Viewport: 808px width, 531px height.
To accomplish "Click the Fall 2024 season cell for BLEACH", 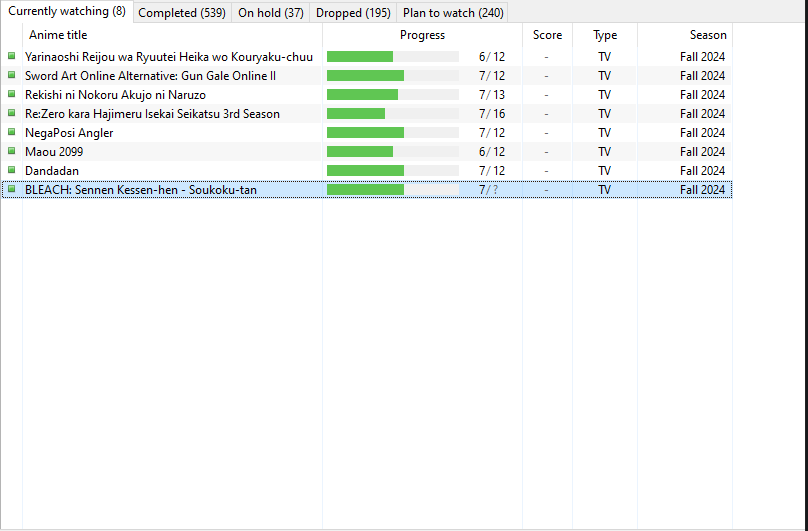I will (x=702, y=190).
